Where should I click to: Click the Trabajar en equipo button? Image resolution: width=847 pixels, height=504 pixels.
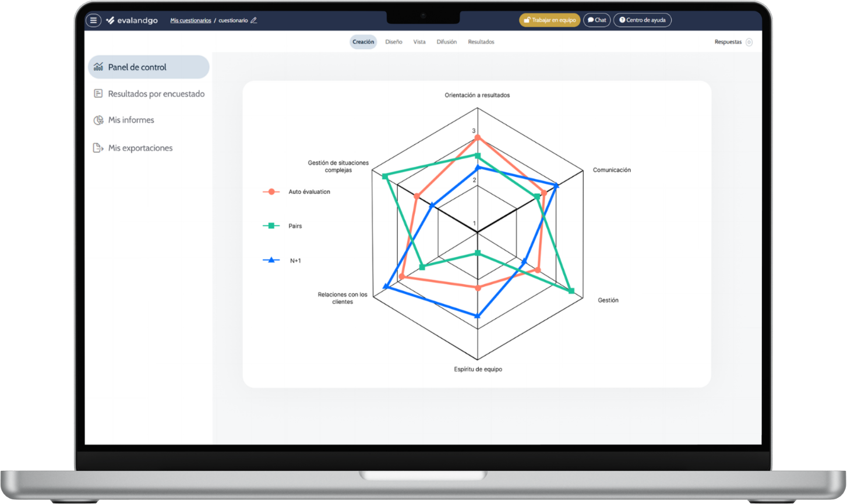[x=550, y=20]
